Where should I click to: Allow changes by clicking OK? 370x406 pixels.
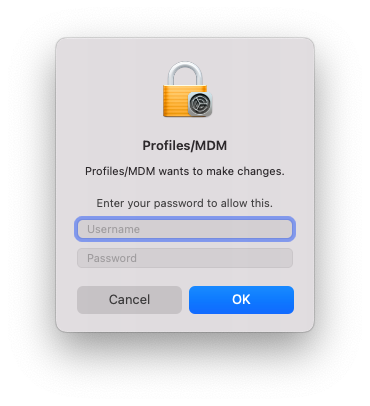point(241,300)
